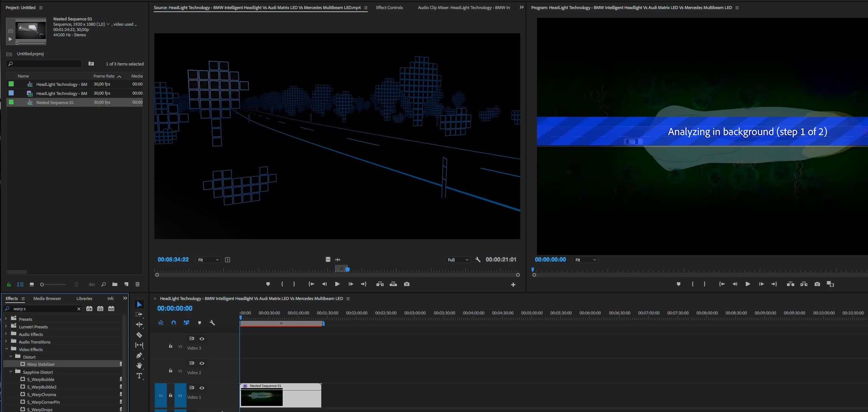868x412 pixels.
Task: Toggle Video 3 track output eye
Action: tap(202, 339)
